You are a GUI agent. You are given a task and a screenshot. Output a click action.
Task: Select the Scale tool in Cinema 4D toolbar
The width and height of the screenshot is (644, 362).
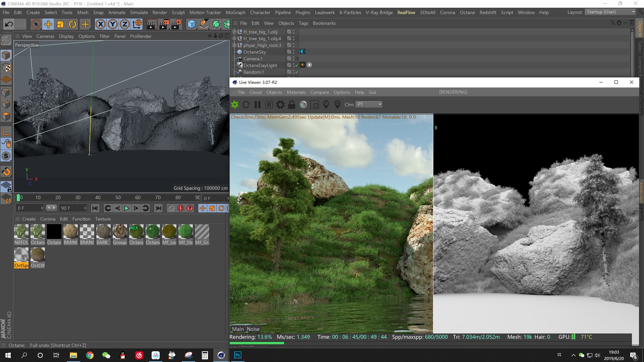tap(60, 24)
